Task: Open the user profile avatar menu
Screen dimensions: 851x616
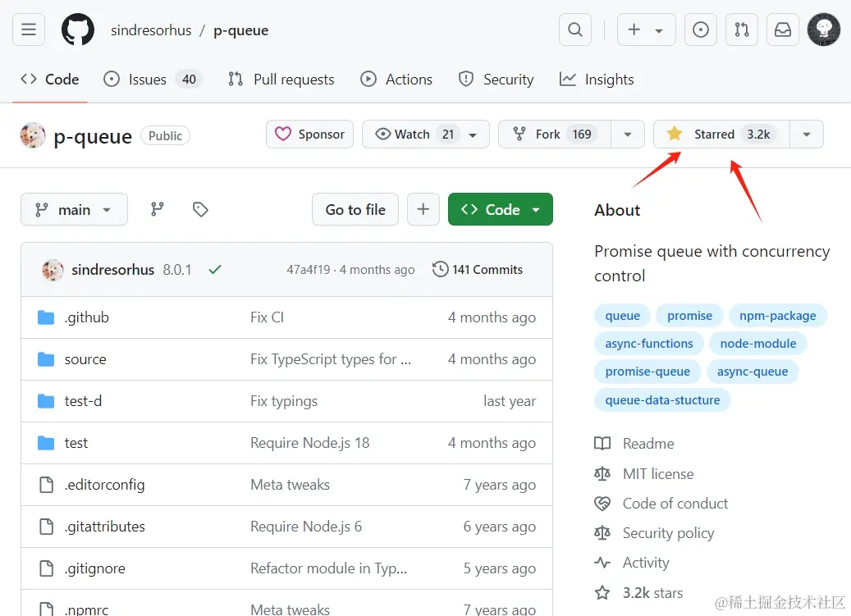Action: (824, 30)
